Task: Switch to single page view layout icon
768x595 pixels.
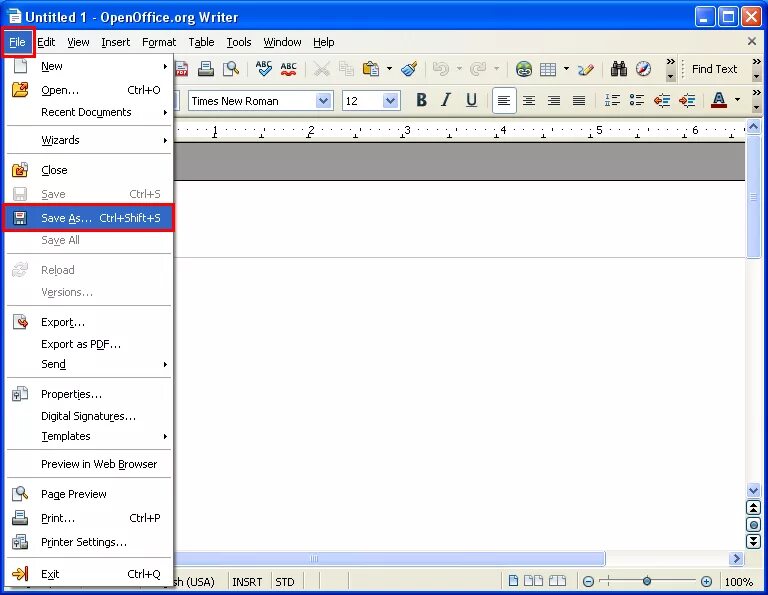Action: 513,581
